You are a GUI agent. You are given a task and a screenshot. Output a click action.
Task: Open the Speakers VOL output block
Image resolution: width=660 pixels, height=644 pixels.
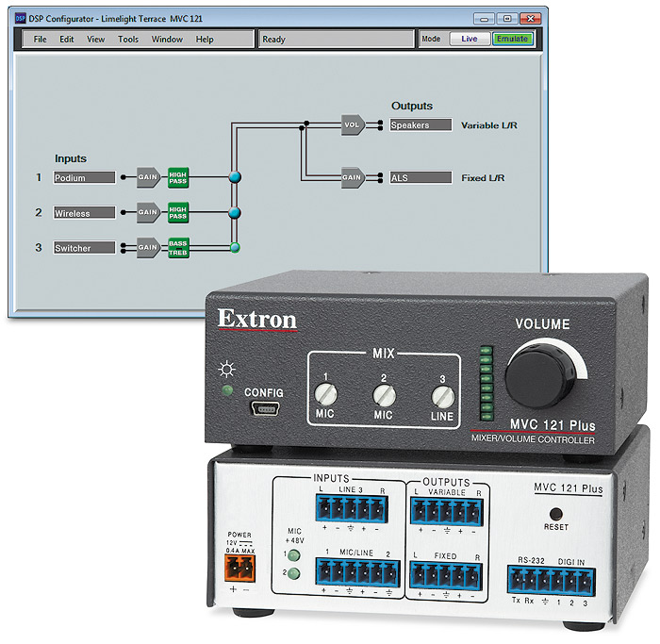coord(353,124)
